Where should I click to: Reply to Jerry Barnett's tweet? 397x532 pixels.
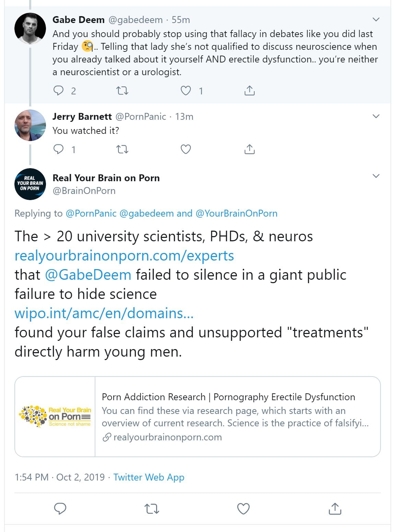point(59,149)
